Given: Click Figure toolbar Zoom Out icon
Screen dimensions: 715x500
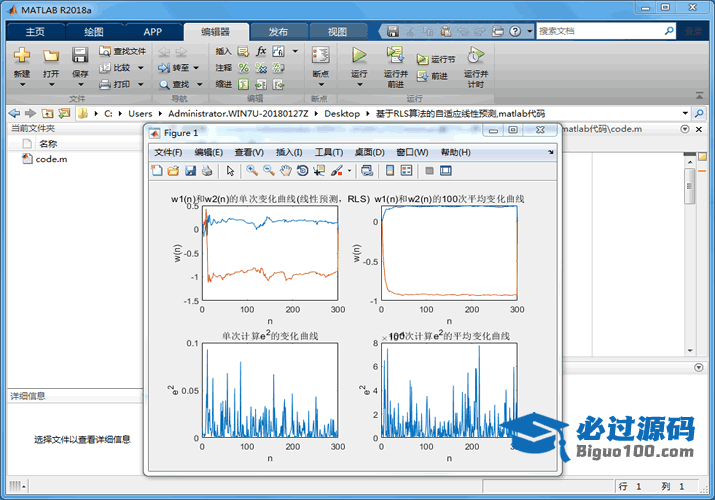Looking at the screenshot, I should [269, 170].
